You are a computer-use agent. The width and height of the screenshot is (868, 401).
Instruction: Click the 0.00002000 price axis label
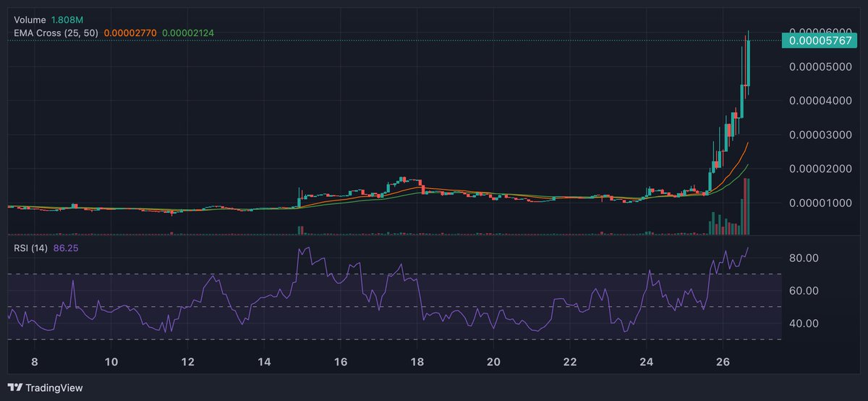821,169
